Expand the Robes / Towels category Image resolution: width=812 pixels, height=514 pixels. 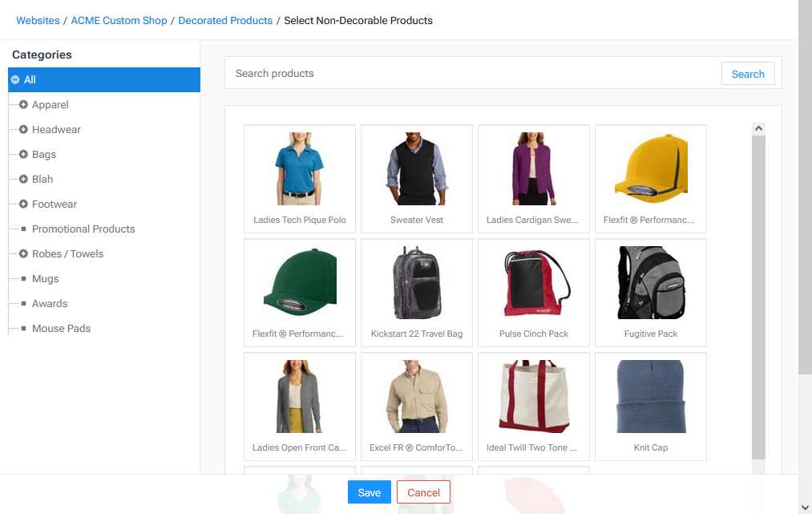pyautogui.click(x=24, y=254)
